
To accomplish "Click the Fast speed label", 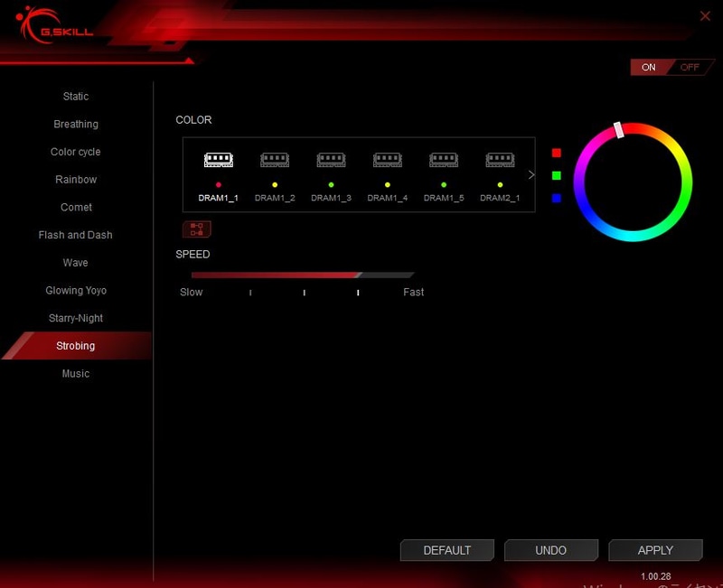I will pos(414,292).
